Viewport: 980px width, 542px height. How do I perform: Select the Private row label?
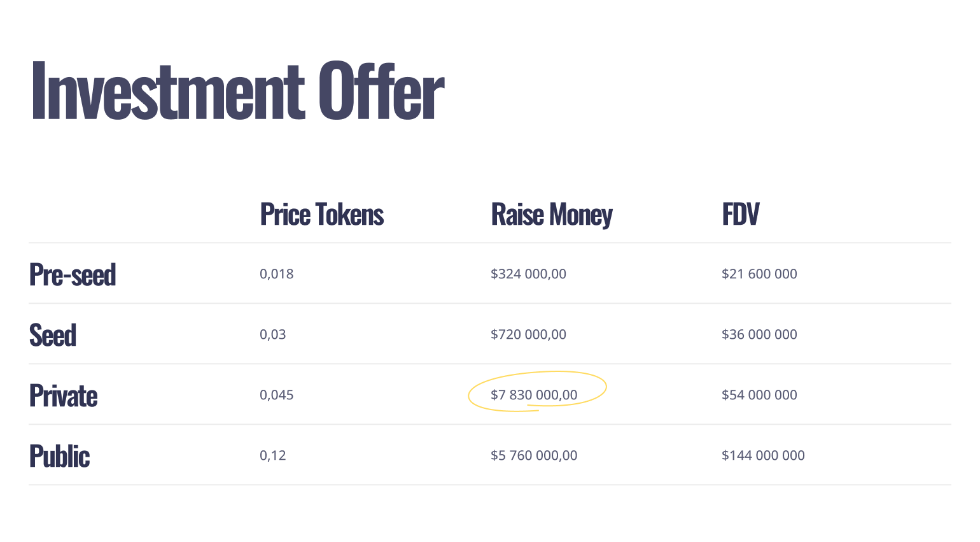coord(64,396)
